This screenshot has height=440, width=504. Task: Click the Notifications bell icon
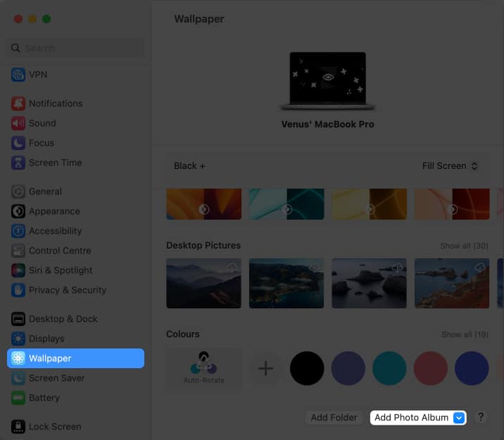coord(18,103)
